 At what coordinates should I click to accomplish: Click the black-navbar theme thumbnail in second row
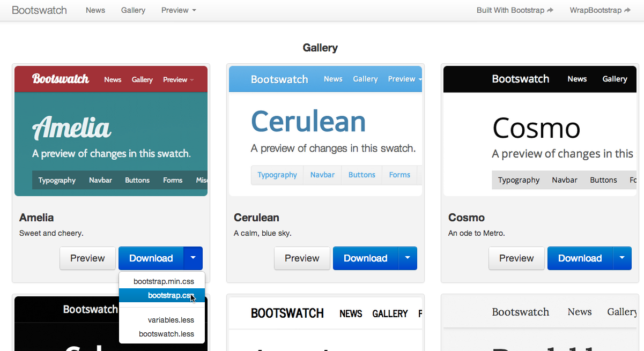(x=66, y=324)
